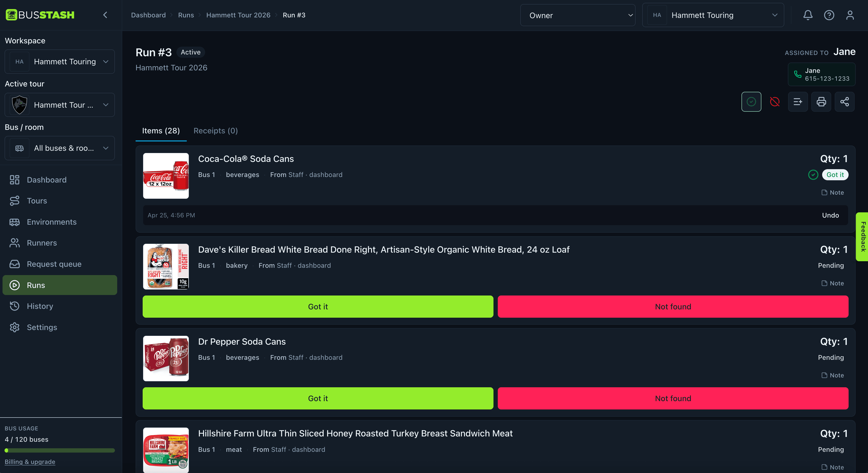This screenshot has width=868, height=473.
Task: Click the Got it badge on Coca-Cola
Action: click(x=835, y=175)
